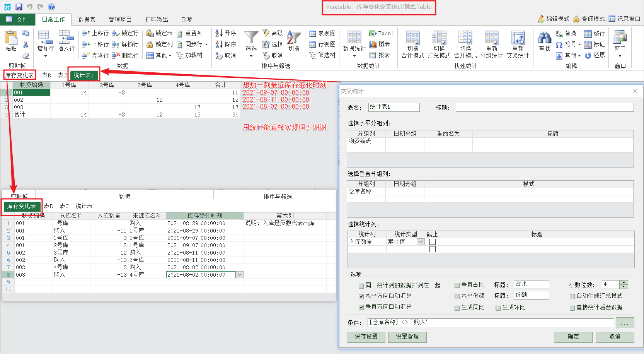Viewport: 644px width, 354px height.
Task: Enable the 垂直占比 checkbox
Action: click(x=457, y=285)
